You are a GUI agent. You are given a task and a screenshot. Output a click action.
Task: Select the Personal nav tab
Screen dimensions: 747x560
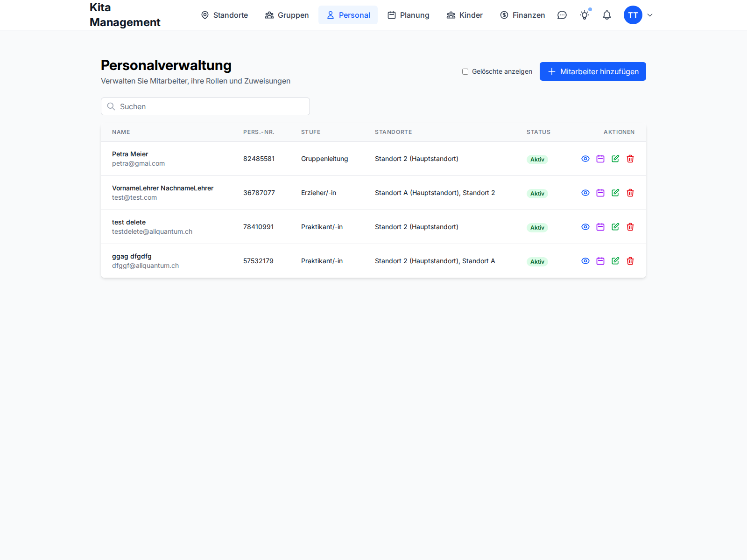coord(348,15)
